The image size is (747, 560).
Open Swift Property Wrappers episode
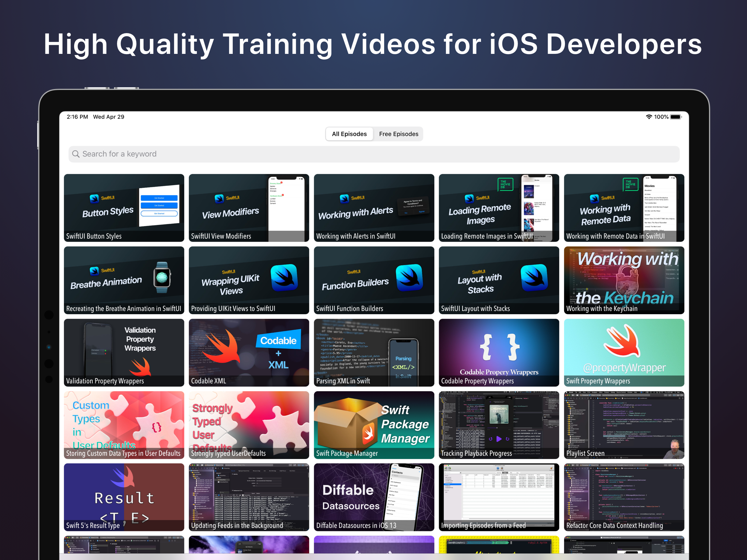624,353
